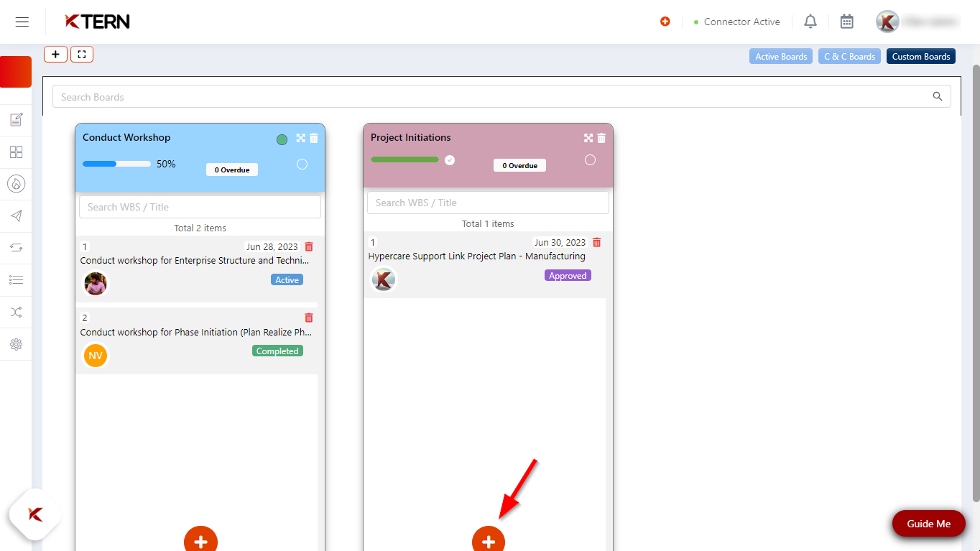This screenshot has height=551, width=980.
Task: Toggle the checkmark on Project Initiations progress bar
Action: tap(450, 160)
